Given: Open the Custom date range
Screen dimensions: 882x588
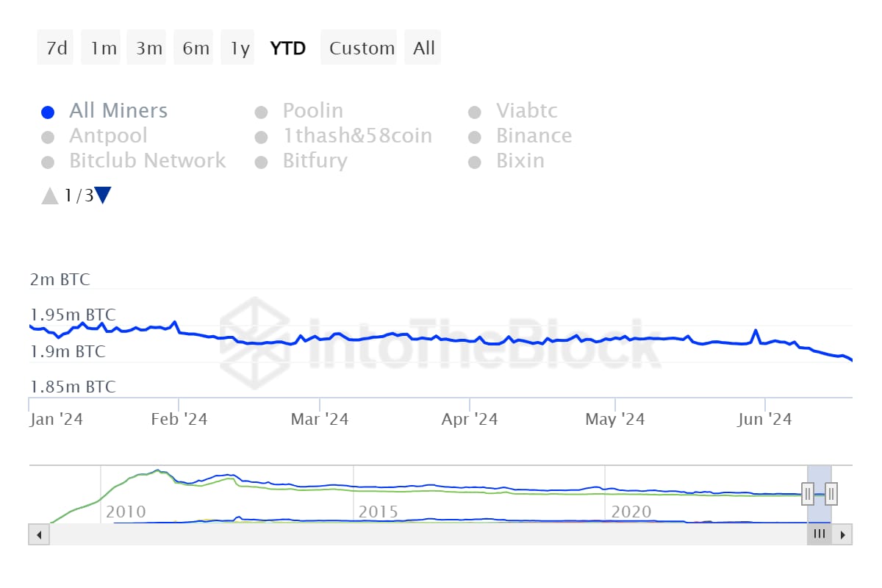Looking at the screenshot, I should (362, 49).
